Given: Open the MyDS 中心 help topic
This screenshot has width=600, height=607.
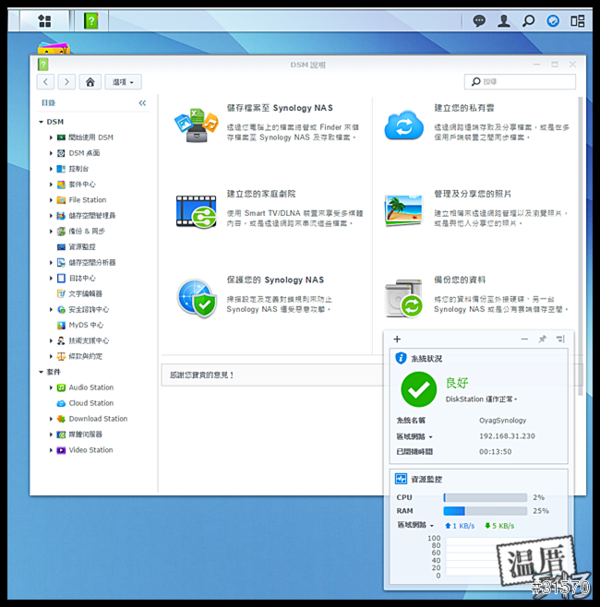Looking at the screenshot, I should pos(86,325).
